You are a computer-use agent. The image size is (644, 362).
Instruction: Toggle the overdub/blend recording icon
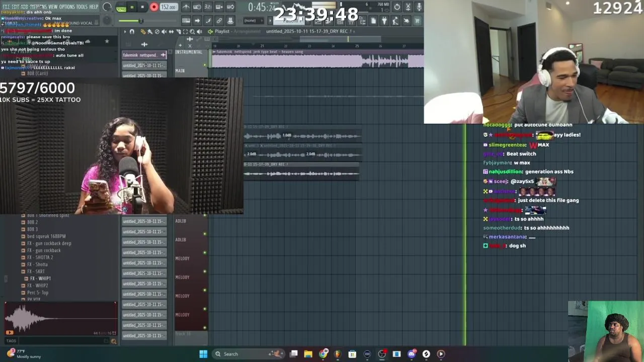[219, 8]
